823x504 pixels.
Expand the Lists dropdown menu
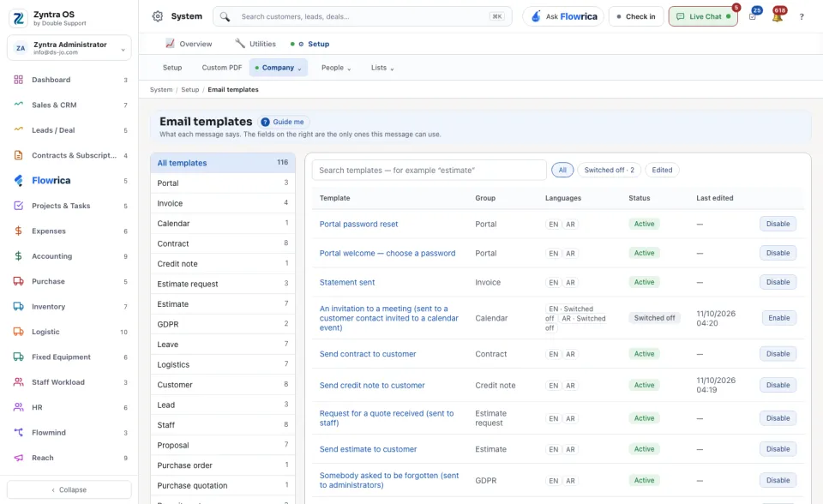(382, 68)
